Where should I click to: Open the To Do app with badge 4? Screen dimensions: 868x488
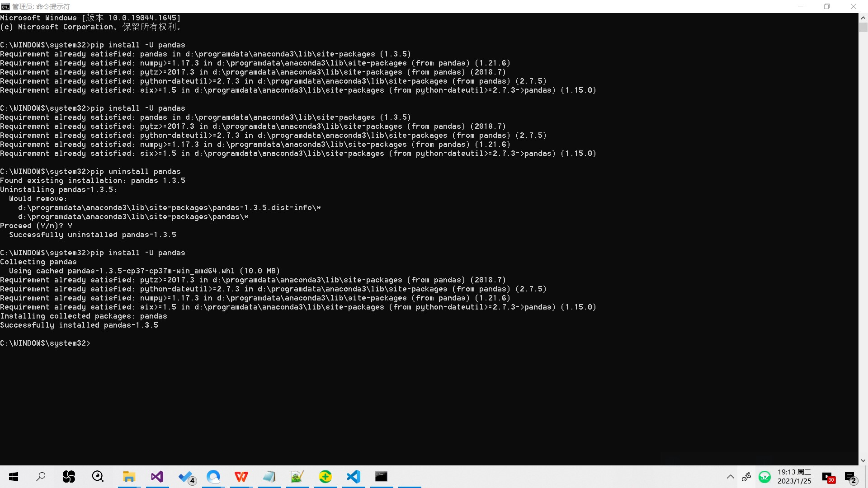click(x=186, y=477)
